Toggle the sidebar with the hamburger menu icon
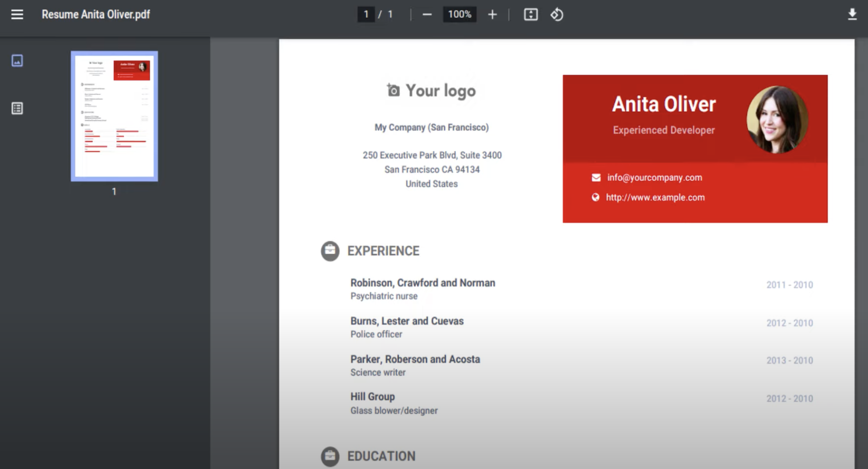 (x=17, y=14)
